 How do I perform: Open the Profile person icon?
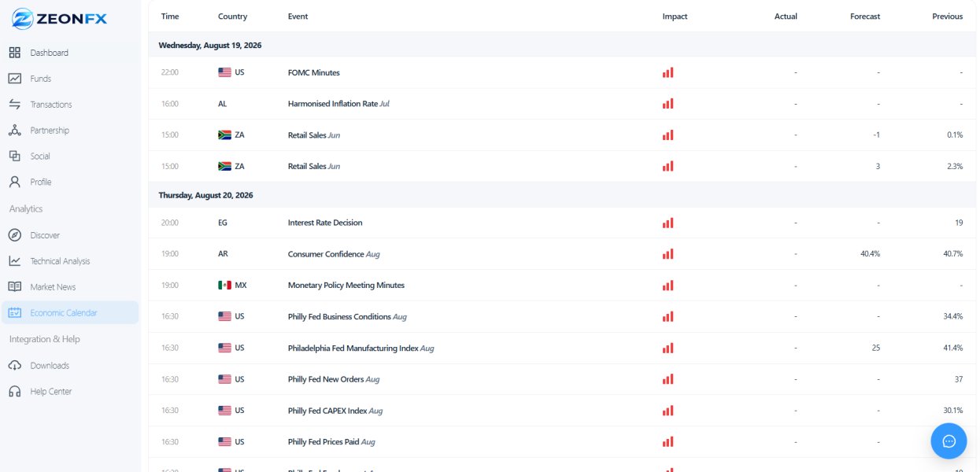(x=14, y=182)
